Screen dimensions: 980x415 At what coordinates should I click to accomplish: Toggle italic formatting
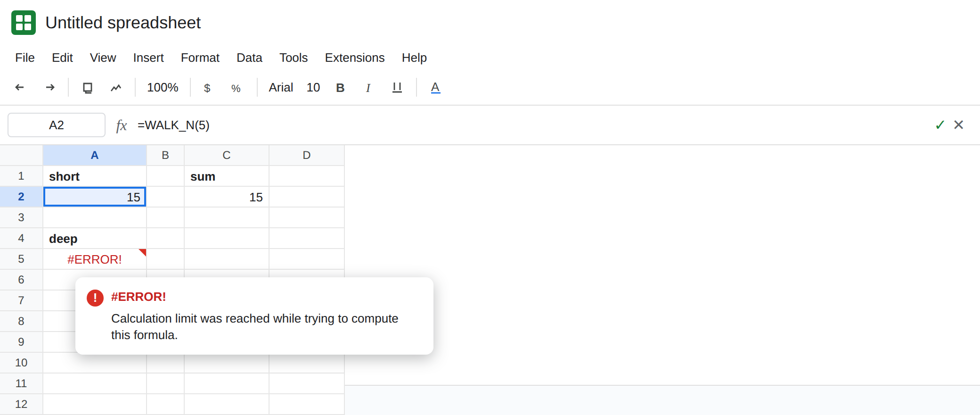click(368, 88)
